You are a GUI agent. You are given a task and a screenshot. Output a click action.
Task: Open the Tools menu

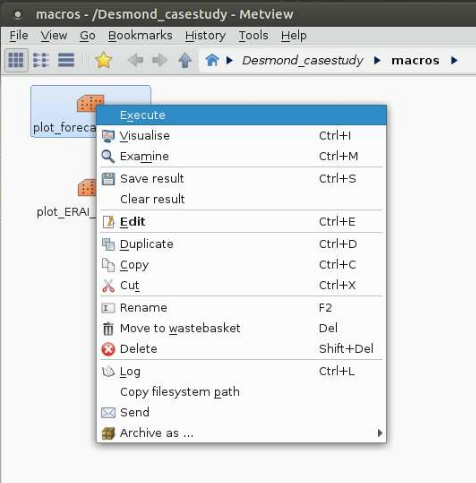[253, 35]
